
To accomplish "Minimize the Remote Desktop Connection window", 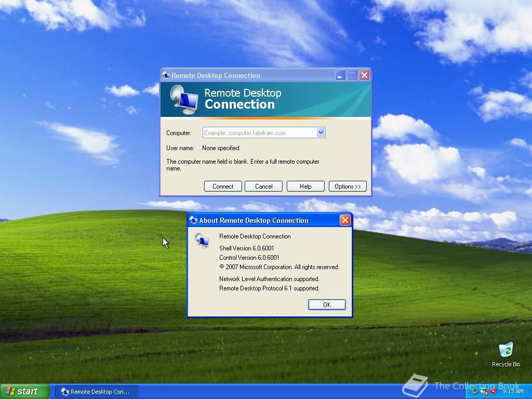I will pyautogui.click(x=340, y=75).
